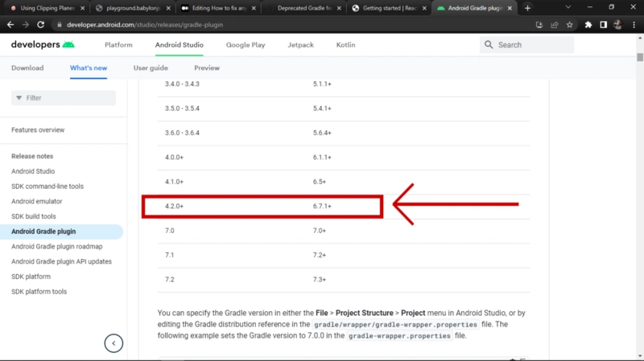The width and height of the screenshot is (644, 361).
Task: Bookmark this page with the star icon
Action: [570, 25]
